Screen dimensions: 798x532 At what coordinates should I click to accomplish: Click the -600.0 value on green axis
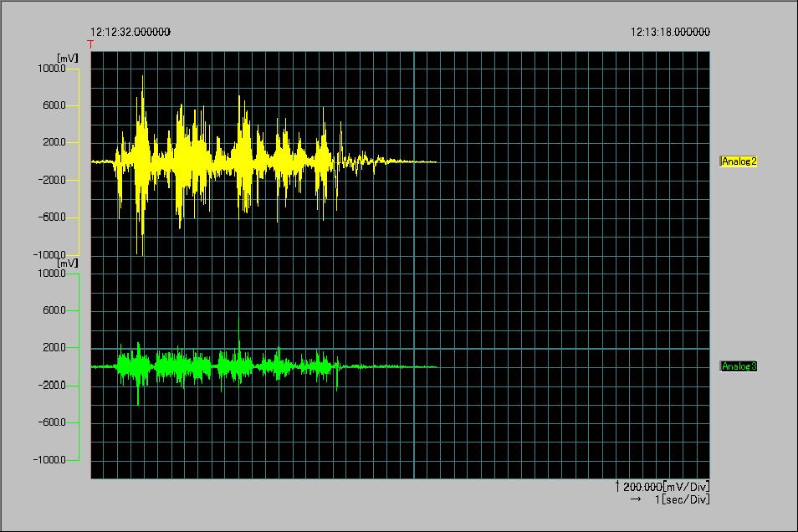tap(52, 422)
